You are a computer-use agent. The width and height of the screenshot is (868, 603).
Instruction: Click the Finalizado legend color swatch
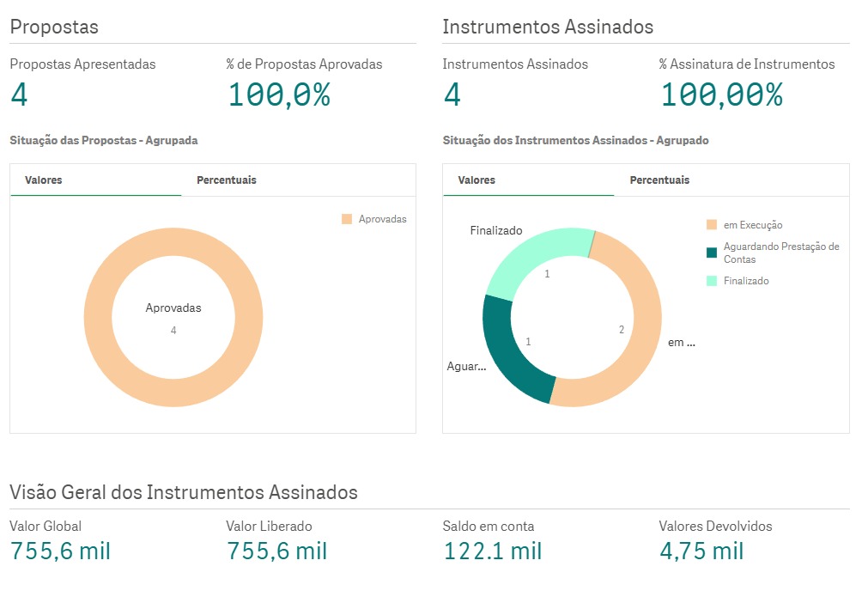711,281
